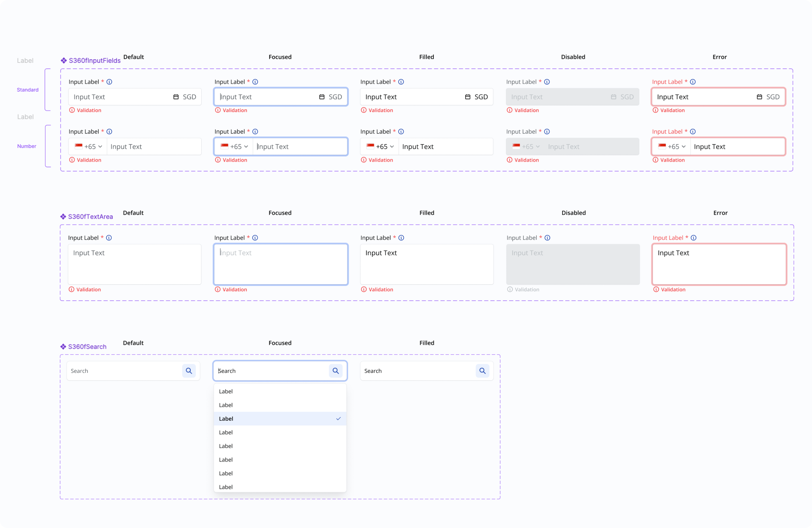The height and width of the screenshot is (528, 812).
Task: Click the S360fSearch component diamond icon
Action: pyautogui.click(x=63, y=347)
